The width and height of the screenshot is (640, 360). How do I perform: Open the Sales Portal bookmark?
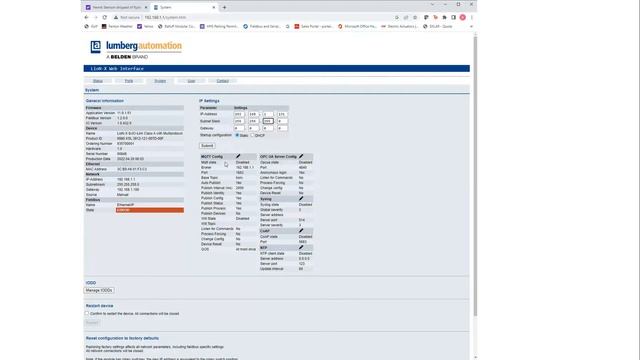click(314, 27)
